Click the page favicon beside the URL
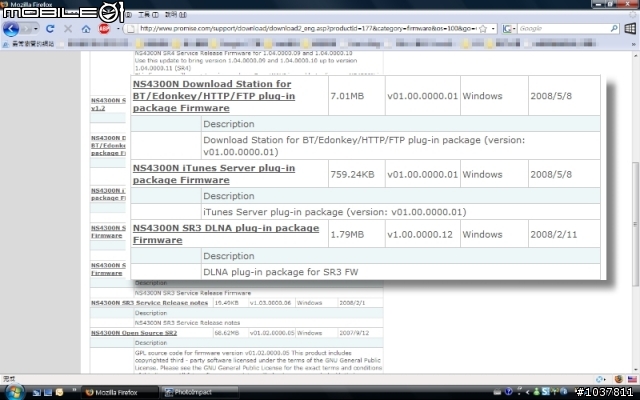Image resolution: width=640 pixels, height=400 pixels. [x=130, y=29]
